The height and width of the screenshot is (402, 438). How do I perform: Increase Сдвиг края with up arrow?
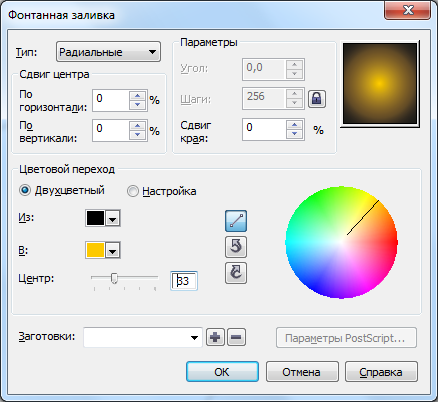[294, 125]
